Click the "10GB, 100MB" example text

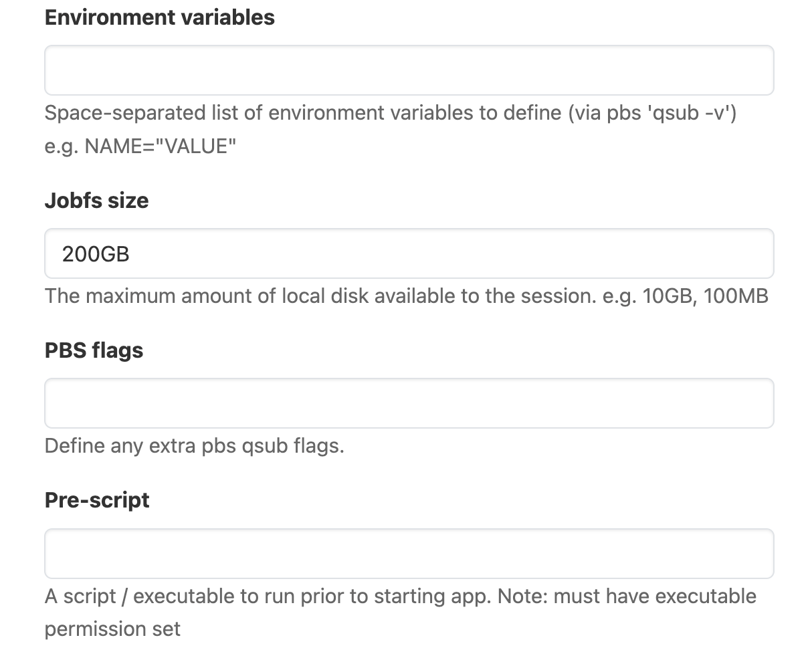pos(705,296)
